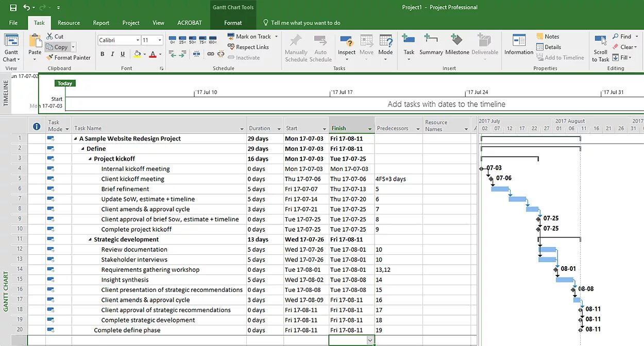Viewport: 644px width, 346px height.
Task: Click the Today marker on timeline
Action: (x=65, y=83)
